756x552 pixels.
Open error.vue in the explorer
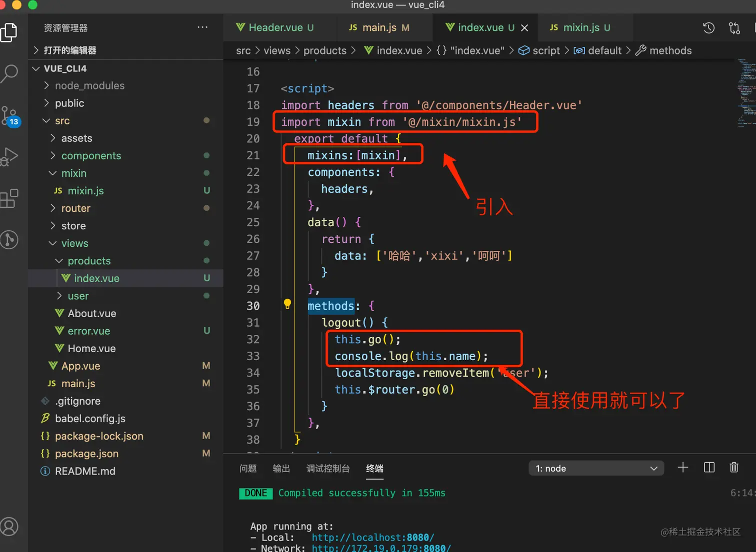click(x=125, y=331)
